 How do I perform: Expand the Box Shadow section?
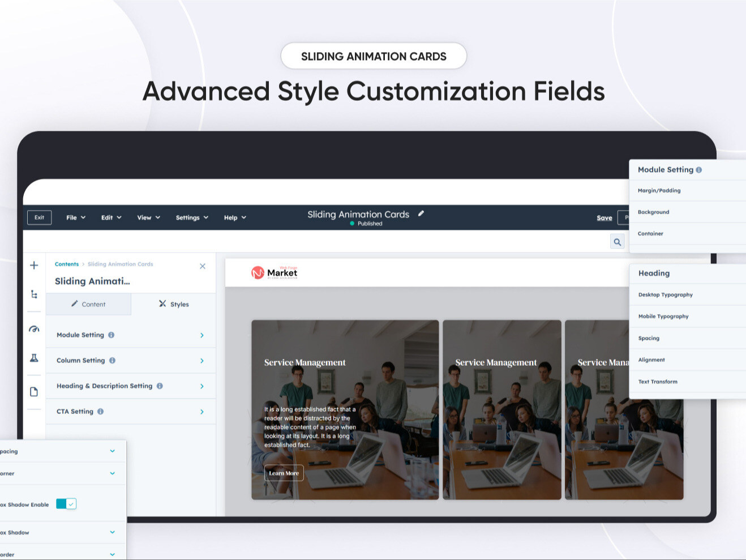point(112,532)
